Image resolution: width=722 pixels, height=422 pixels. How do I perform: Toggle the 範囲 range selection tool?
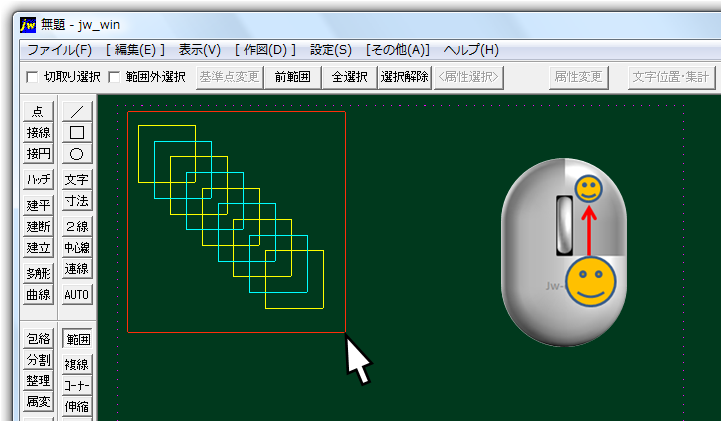click(x=77, y=340)
